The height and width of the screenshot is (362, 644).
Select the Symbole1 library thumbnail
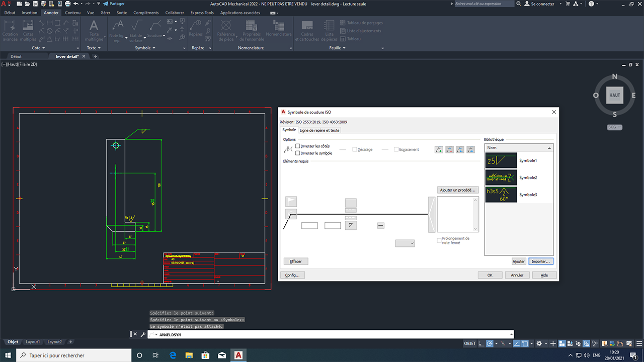501,160
